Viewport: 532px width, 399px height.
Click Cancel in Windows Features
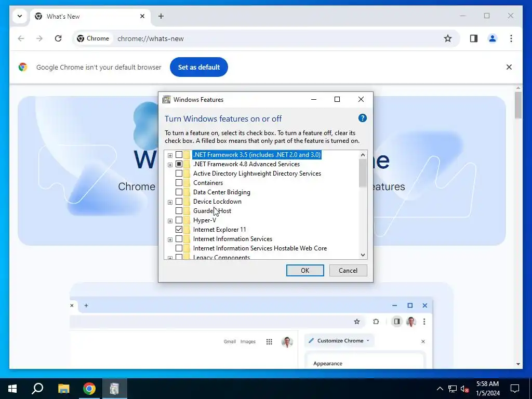(x=348, y=270)
